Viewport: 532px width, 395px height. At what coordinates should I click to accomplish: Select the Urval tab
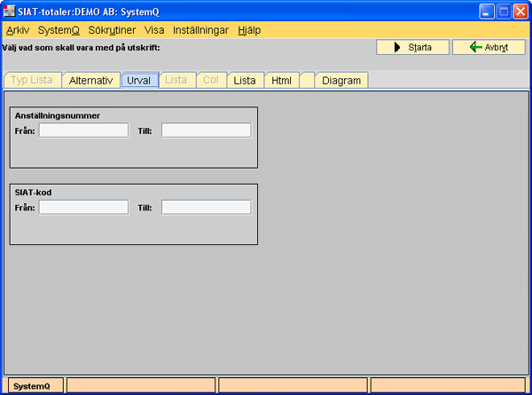pos(139,81)
